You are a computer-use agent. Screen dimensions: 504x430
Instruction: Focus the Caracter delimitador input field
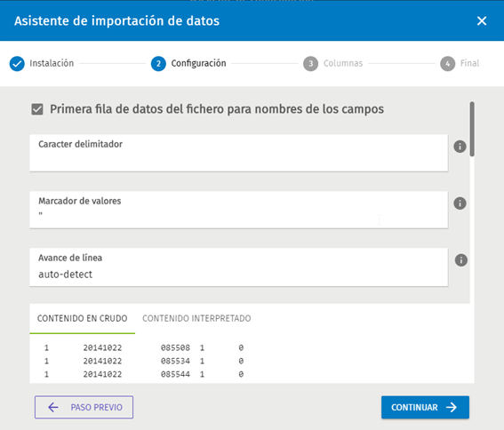(x=238, y=153)
